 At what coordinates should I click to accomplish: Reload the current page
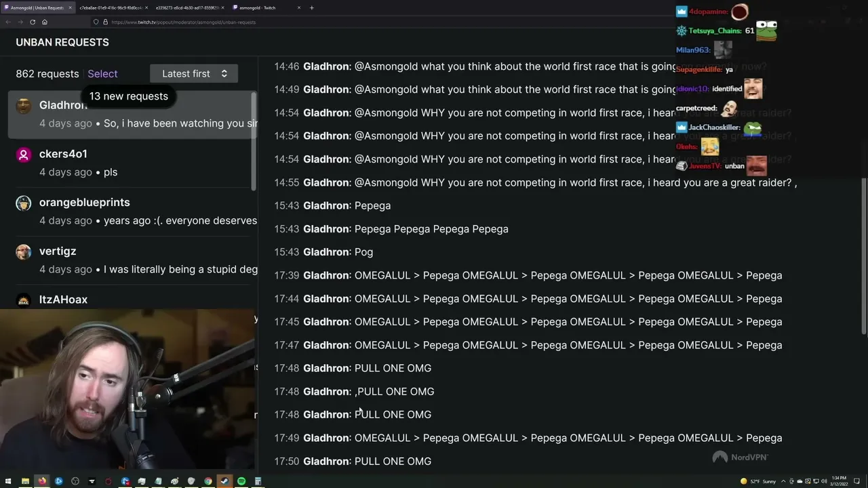click(32, 22)
